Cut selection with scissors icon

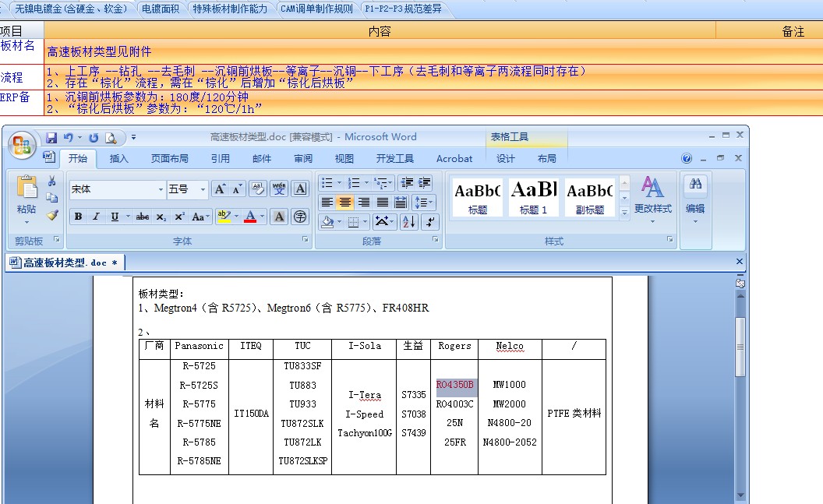tap(51, 181)
